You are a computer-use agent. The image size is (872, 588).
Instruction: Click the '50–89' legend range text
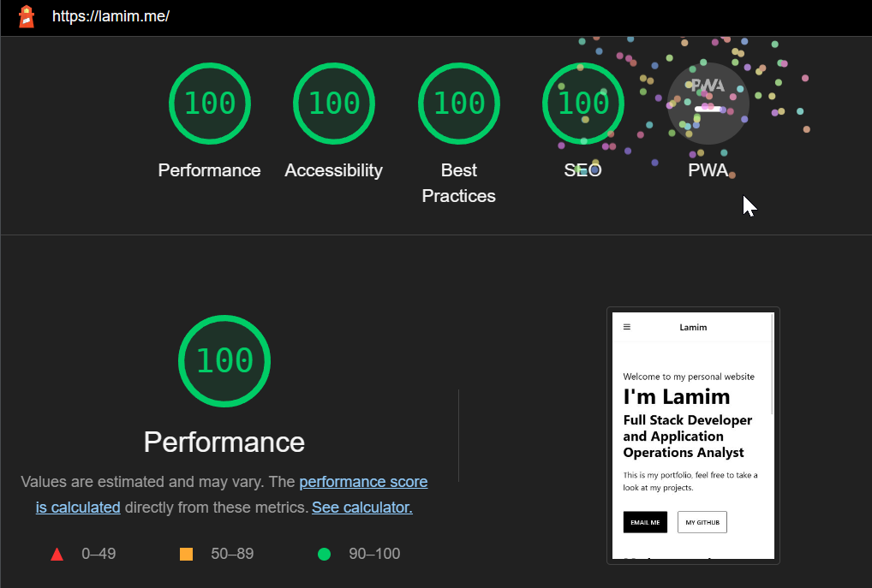(232, 554)
